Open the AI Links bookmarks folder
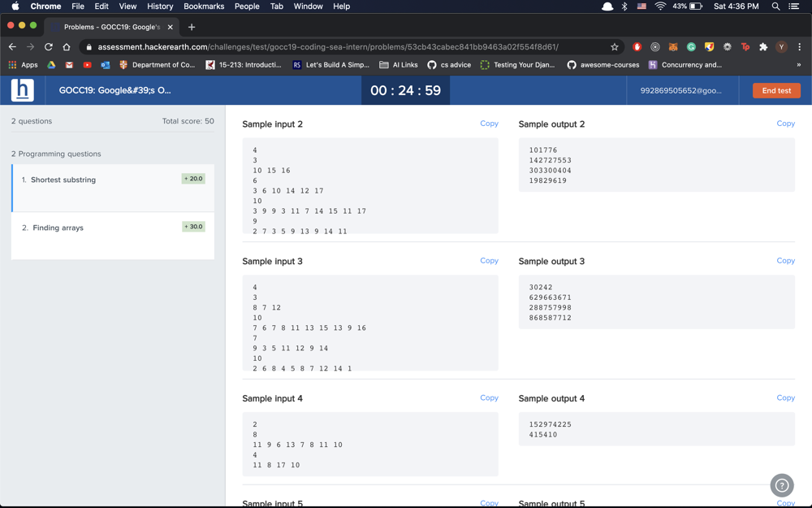The image size is (812, 508). pyautogui.click(x=398, y=65)
